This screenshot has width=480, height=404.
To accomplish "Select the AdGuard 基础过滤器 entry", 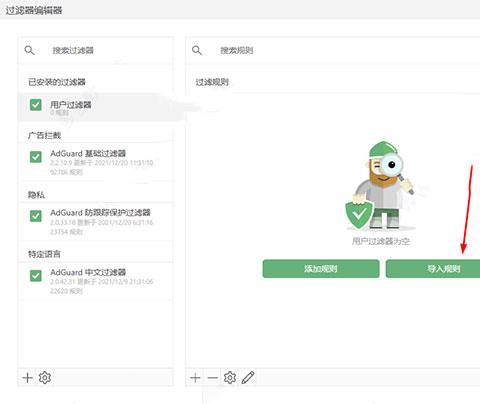I will click(95, 162).
